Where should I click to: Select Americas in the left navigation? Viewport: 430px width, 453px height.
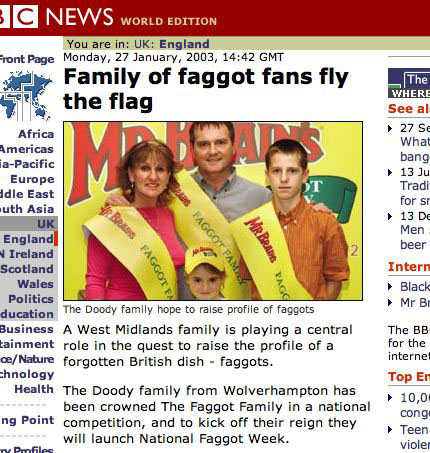tap(27, 149)
